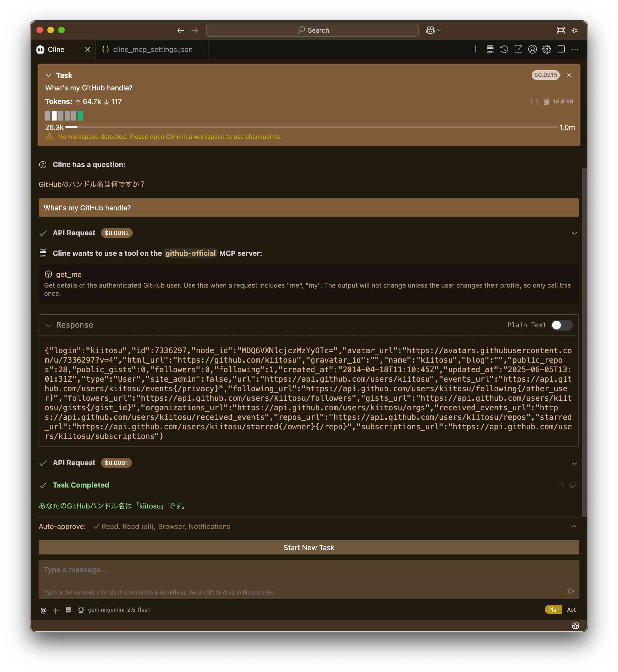Open Cline settings gear icon
Viewport: 618px width, 672px height.
pyautogui.click(x=546, y=50)
